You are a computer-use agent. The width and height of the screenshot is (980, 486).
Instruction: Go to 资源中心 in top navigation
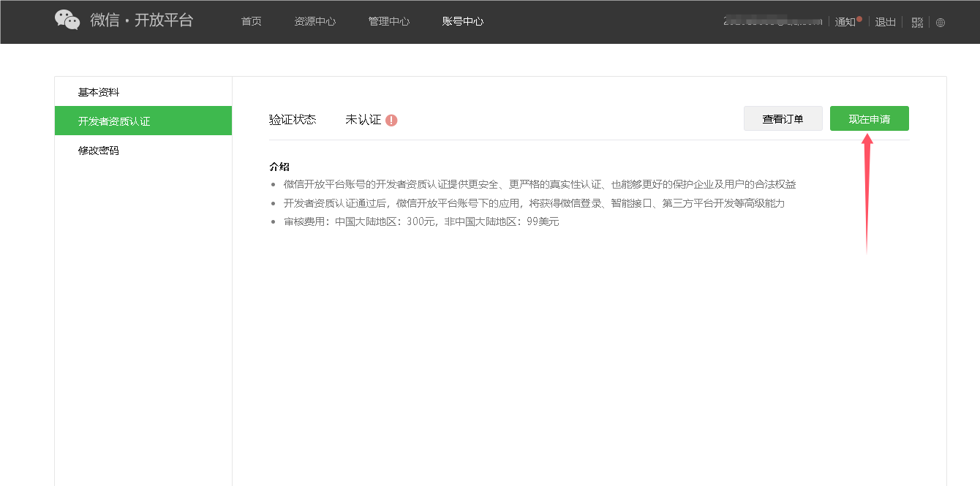tap(315, 21)
